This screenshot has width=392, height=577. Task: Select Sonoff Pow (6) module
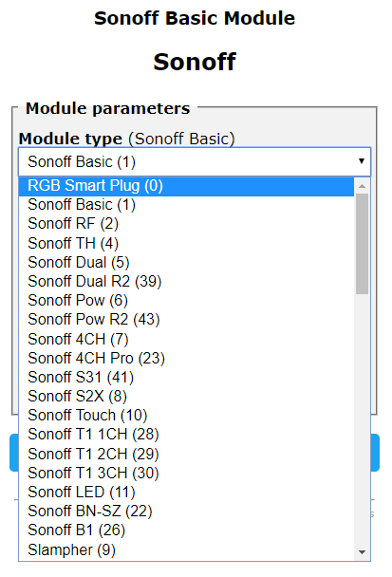(x=186, y=301)
